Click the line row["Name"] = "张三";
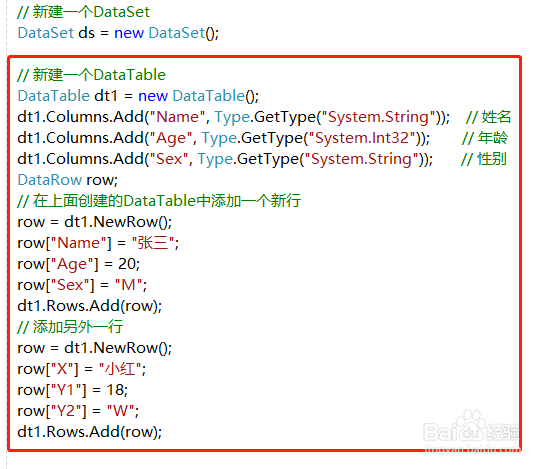This screenshot has height=469, width=552. (98, 243)
